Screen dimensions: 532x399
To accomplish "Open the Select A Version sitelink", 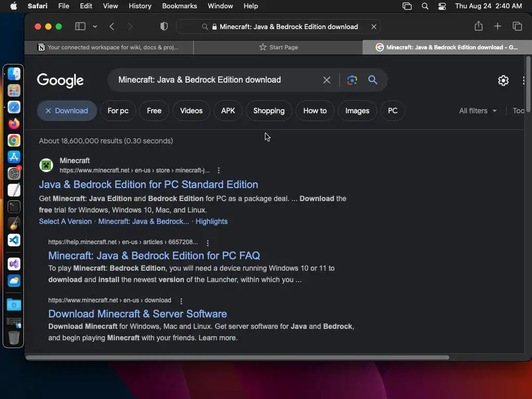I will (65, 221).
